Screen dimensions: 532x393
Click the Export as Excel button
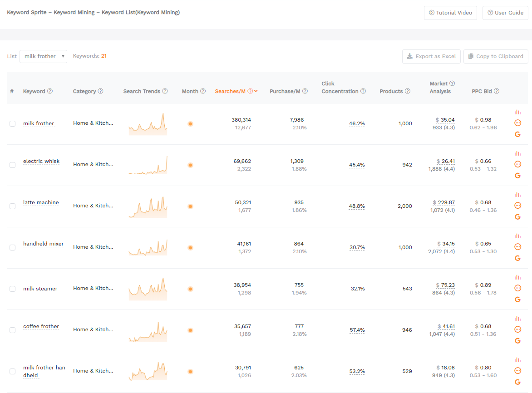pos(431,56)
